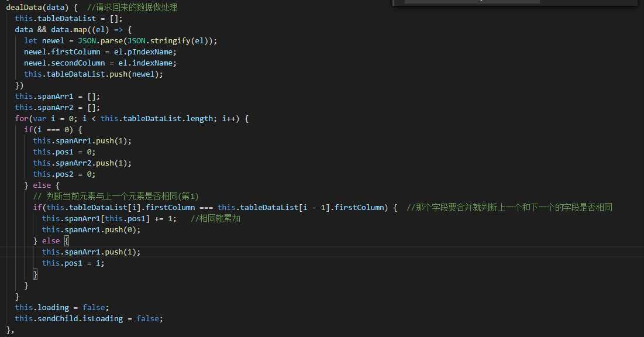Click this.tableDataList[i].firstColumn in the if condition
The width and height of the screenshot is (644, 337).
click(x=120, y=207)
